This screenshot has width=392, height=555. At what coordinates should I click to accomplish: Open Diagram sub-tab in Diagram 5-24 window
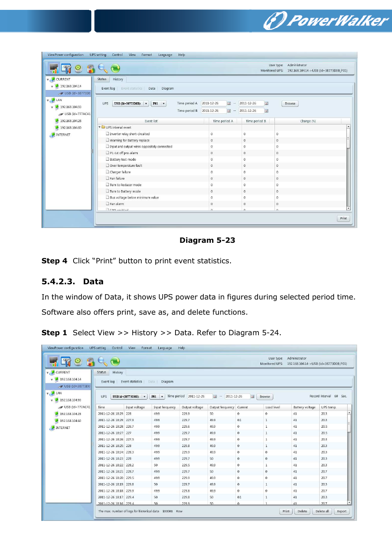point(167,382)
